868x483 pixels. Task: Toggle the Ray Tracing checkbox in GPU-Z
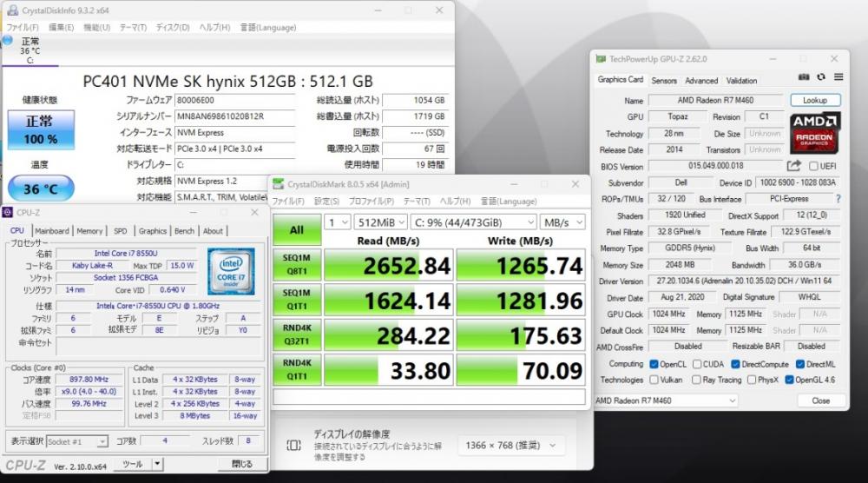tap(696, 380)
